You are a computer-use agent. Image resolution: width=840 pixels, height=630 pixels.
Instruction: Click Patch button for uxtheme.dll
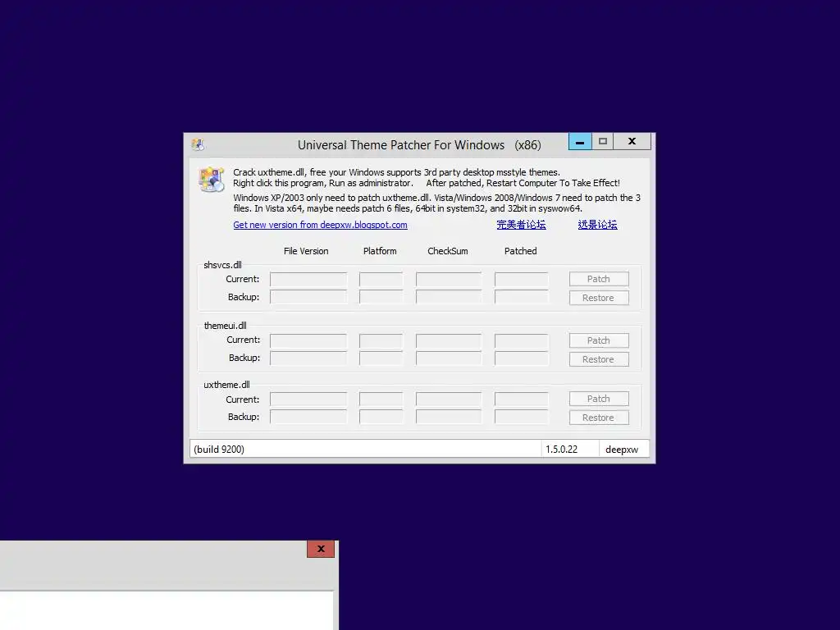[x=598, y=399]
